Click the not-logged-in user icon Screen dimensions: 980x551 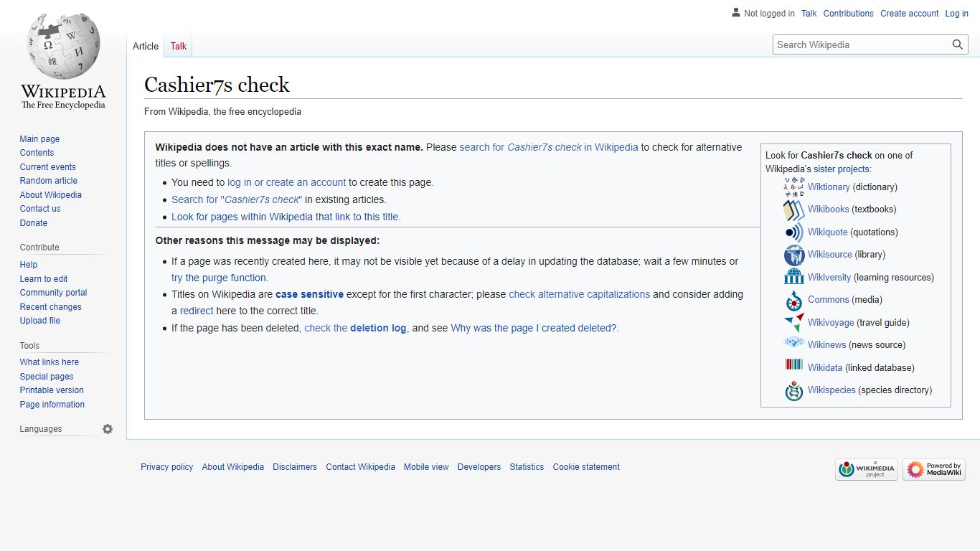735,12
